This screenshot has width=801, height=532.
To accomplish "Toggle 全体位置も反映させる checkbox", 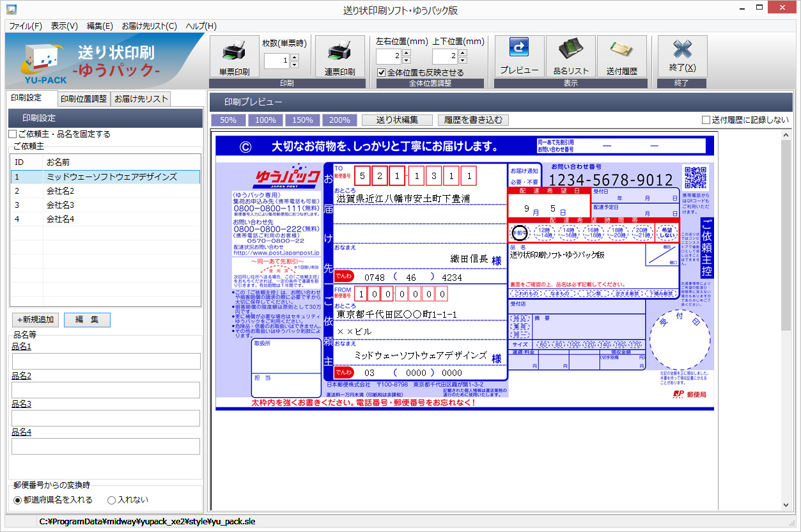I will 382,72.
